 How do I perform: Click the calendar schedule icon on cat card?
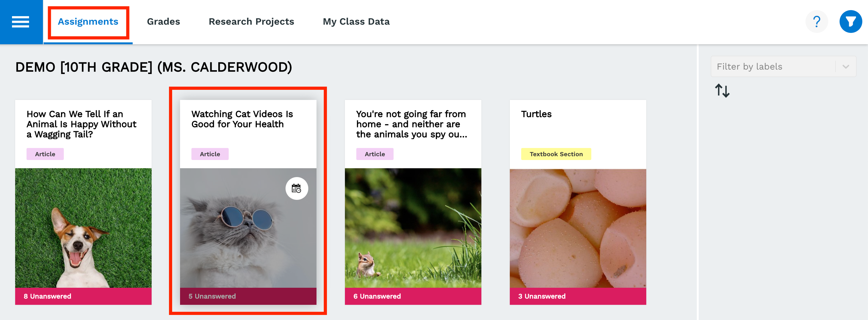click(x=297, y=188)
